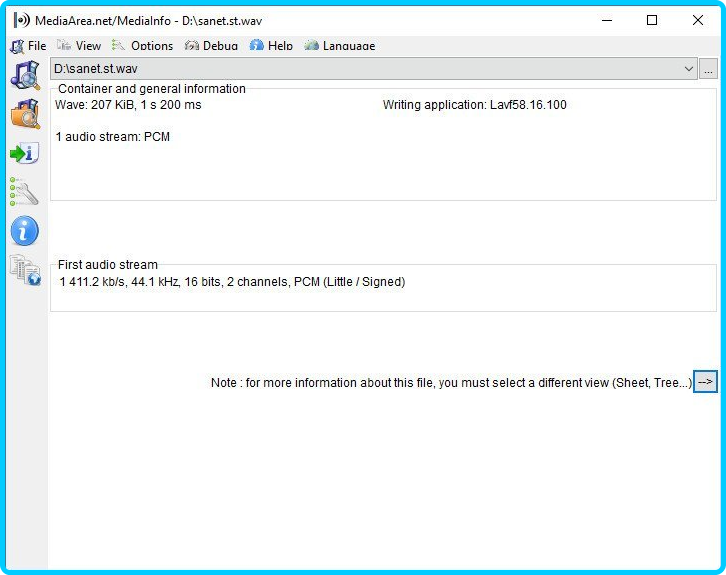Open the Language menu
The width and height of the screenshot is (726, 575).
coord(340,46)
